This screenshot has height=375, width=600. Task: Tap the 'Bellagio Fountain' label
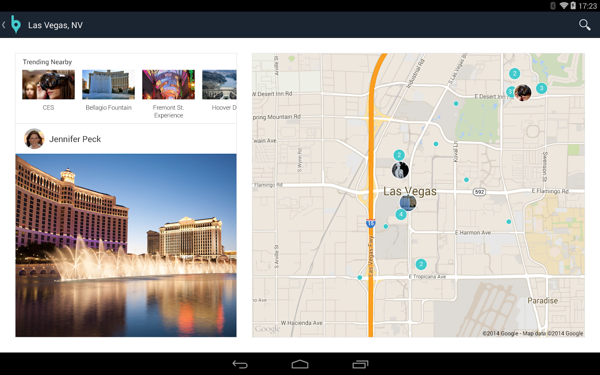(x=109, y=108)
